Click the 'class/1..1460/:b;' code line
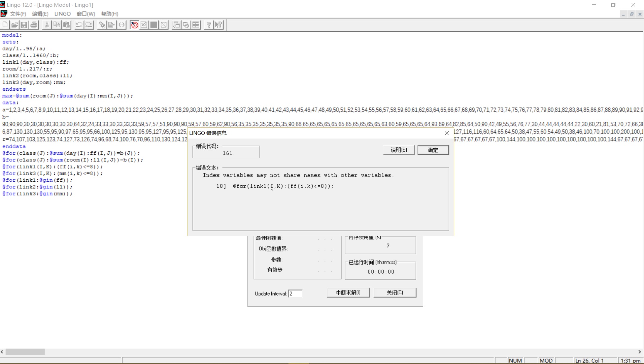The image size is (644, 364). (x=31, y=55)
